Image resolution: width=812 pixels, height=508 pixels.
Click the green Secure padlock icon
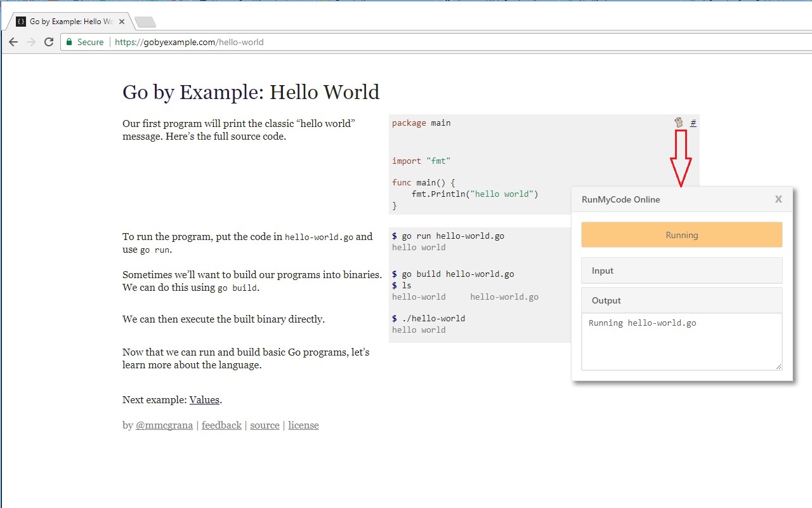(x=69, y=42)
